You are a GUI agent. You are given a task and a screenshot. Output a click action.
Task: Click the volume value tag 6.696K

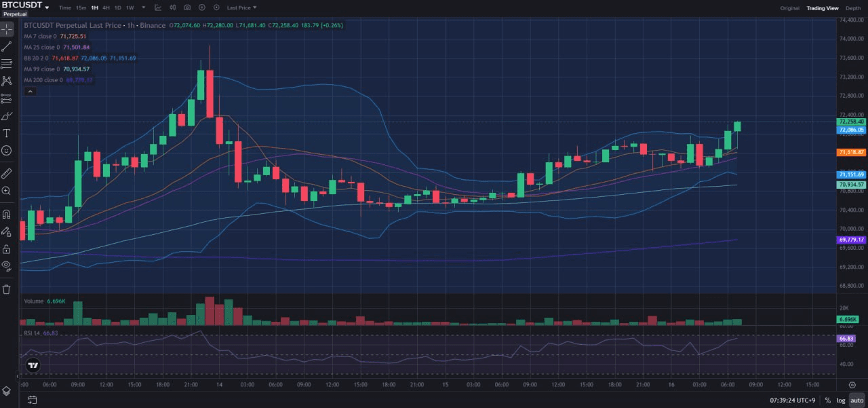click(848, 319)
